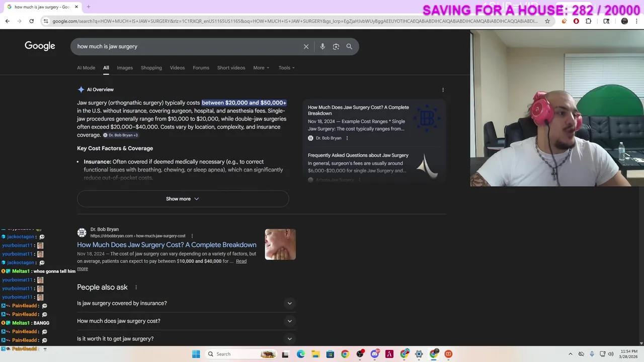
Task: Click into the 'how much is jaw surgery' search field
Action: (186, 46)
